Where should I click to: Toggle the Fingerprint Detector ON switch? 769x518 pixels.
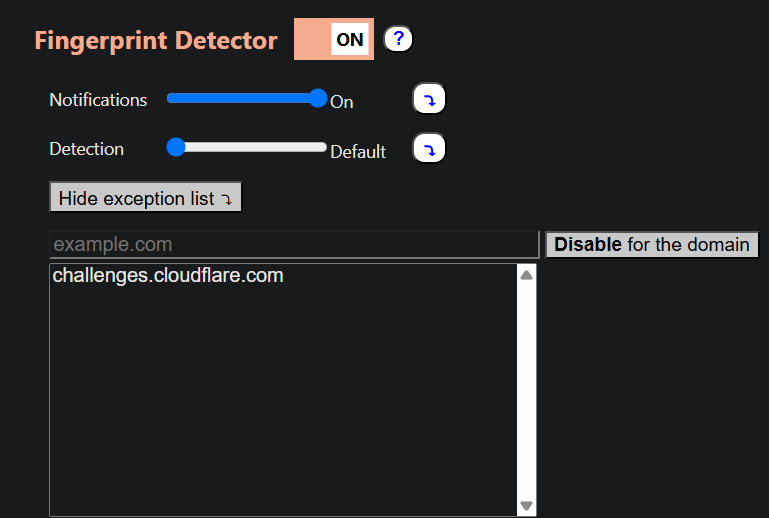(x=333, y=39)
